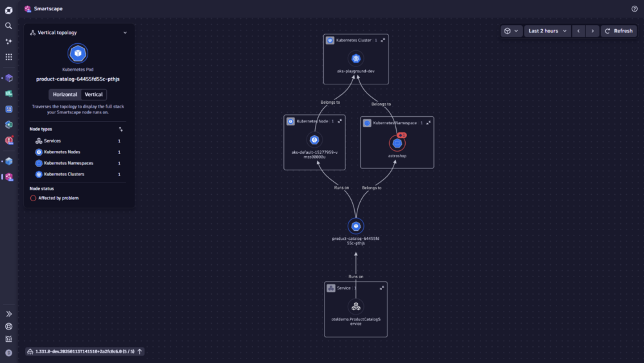Open the blue grid app in sidebar
Image resolution: width=644 pixels, height=363 pixels.
click(9, 110)
